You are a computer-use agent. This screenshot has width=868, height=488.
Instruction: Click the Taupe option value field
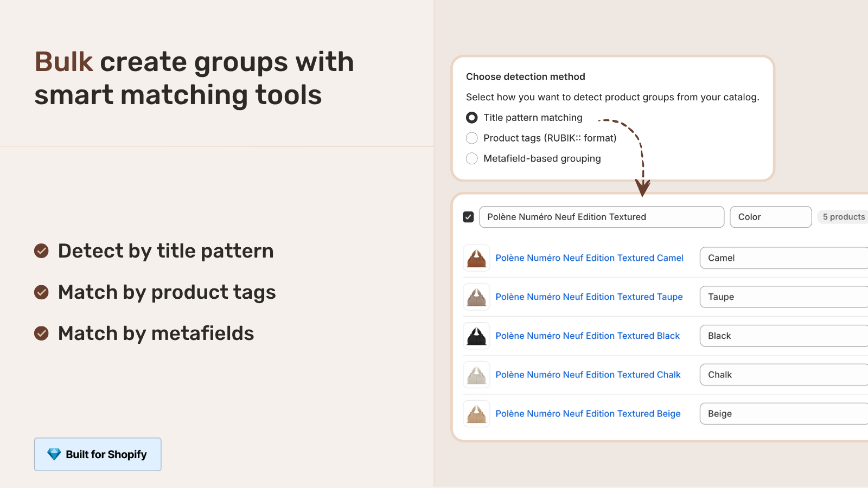point(783,297)
